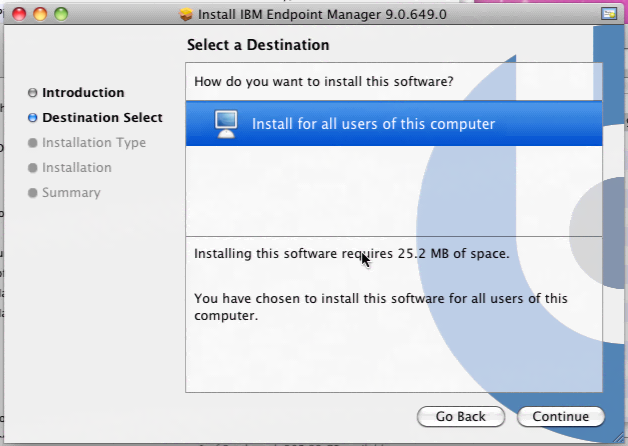Click the Go Back button
The height and width of the screenshot is (446, 628).
pyautogui.click(x=461, y=416)
